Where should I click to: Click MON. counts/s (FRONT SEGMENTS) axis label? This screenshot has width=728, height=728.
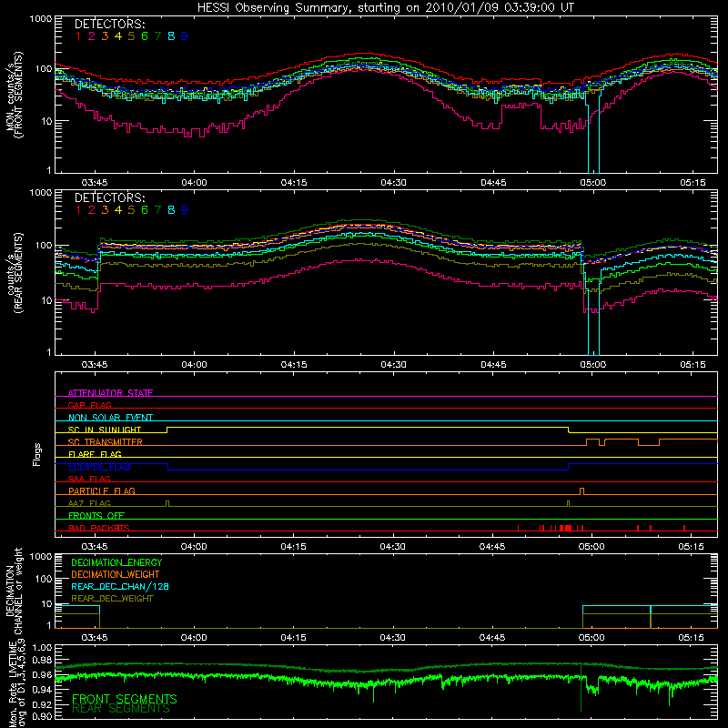tap(15, 95)
